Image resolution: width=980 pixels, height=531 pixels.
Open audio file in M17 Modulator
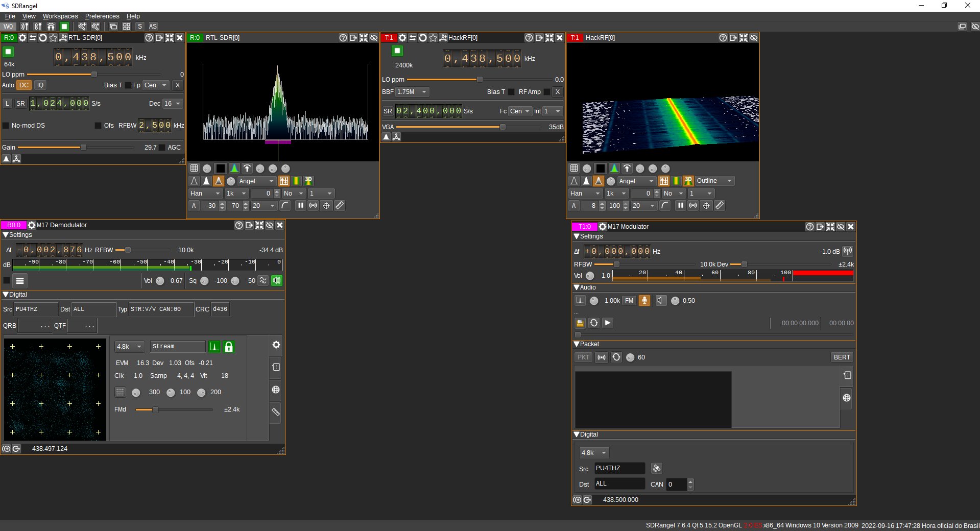pos(580,323)
